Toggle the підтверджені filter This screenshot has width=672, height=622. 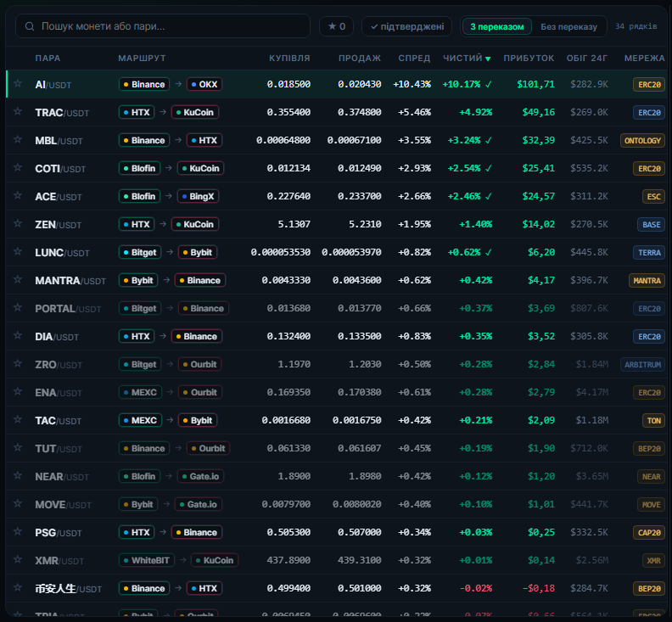[406, 26]
